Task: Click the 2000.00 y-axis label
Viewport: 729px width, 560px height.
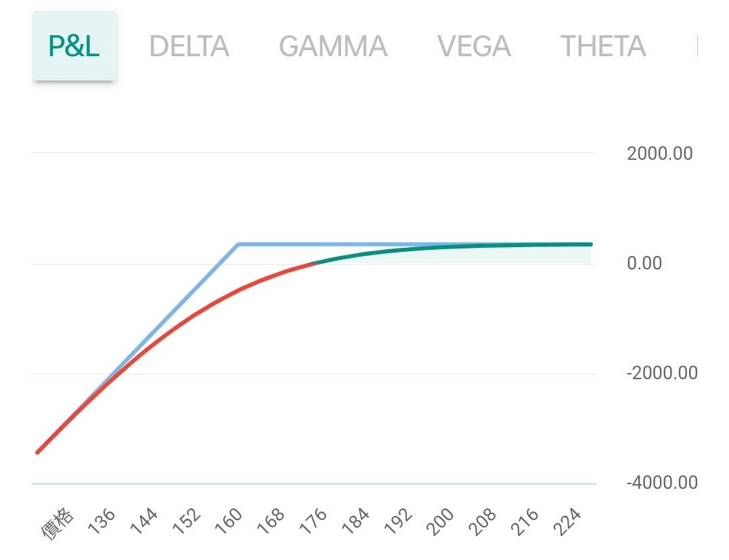Action: pos(659,154)
